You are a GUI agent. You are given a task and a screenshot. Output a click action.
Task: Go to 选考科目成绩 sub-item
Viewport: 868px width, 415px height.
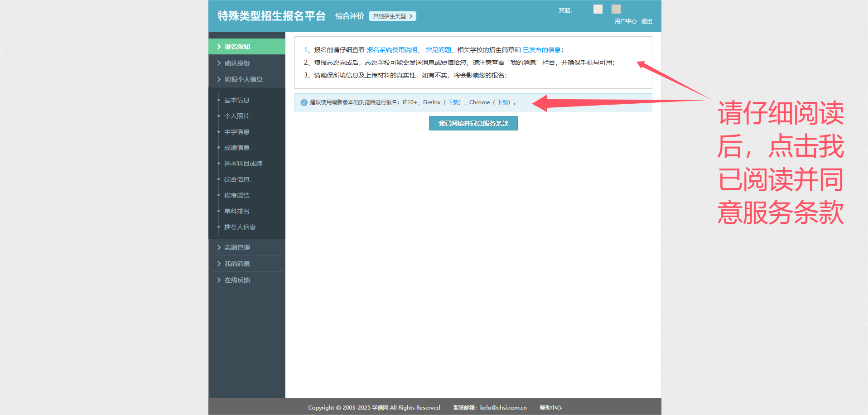pyautogui.click(x=243, y=164)
